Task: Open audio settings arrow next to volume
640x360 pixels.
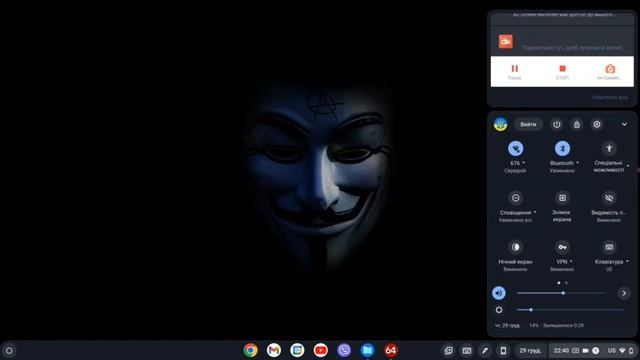Action: 624,293
